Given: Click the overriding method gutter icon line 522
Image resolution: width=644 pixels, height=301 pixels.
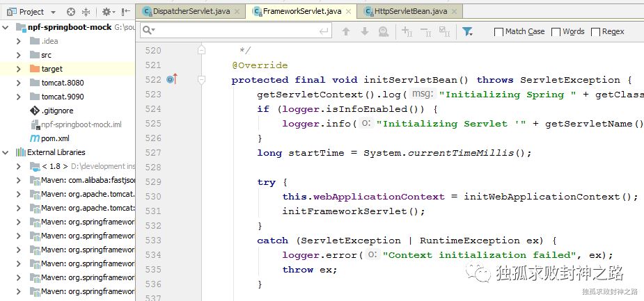Looking at the screenshot, I should pos(172,79).
